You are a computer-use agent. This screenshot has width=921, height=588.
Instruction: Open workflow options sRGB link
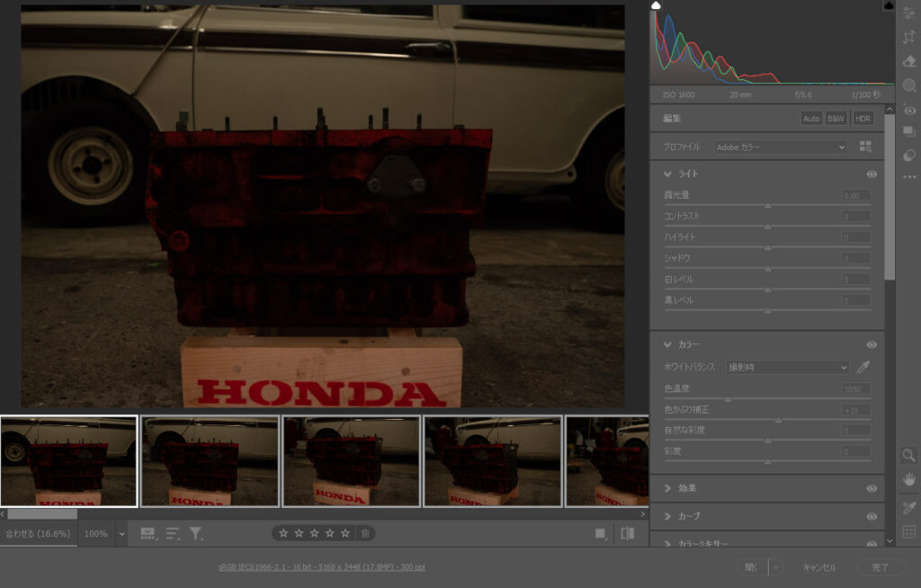click(322, 566)
